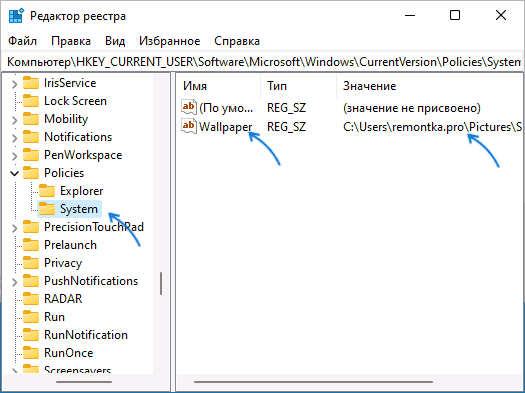This screenshot has width=525, height=393.
Task: Click the PenWorkspace folder icon
Action: click(x=31, y=155)
